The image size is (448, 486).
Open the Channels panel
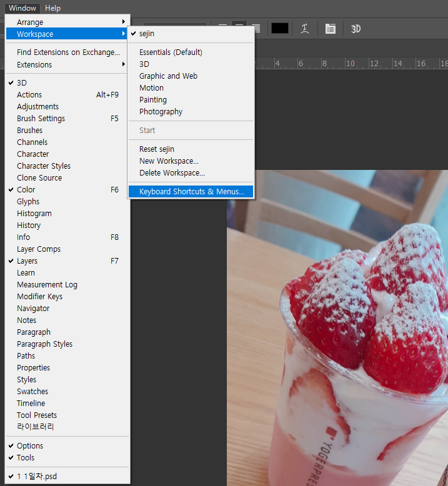[x=66, y=142]
